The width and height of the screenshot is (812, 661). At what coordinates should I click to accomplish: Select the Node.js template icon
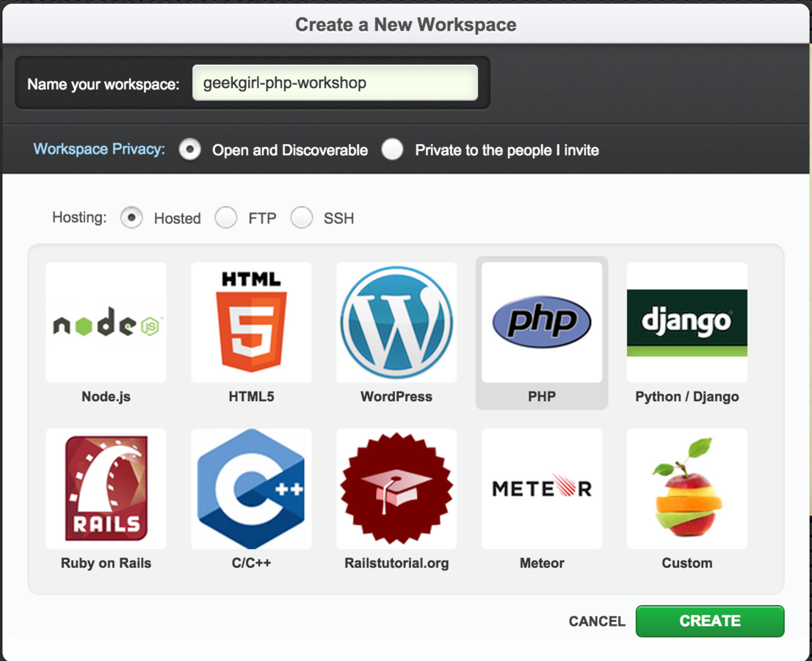(x=106, y=322)
